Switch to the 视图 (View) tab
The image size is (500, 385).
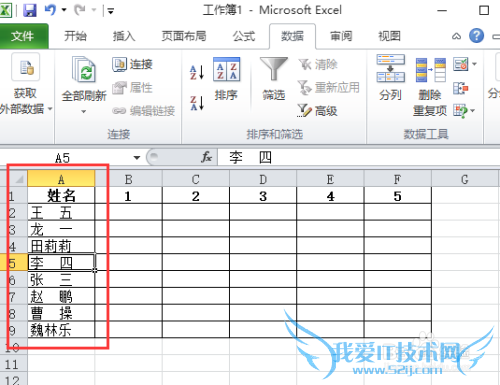(x=389, y=36)
